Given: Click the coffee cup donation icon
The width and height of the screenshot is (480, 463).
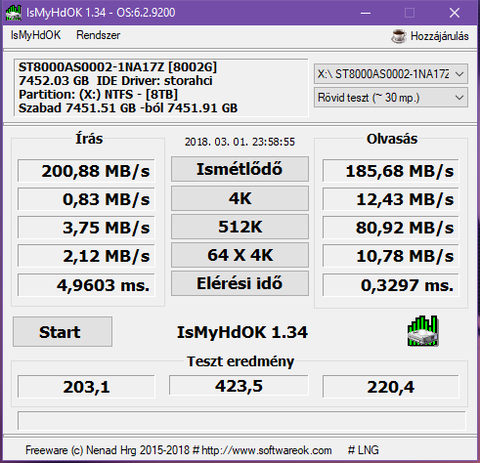Looking at the screenshot, I should (398, 36).
